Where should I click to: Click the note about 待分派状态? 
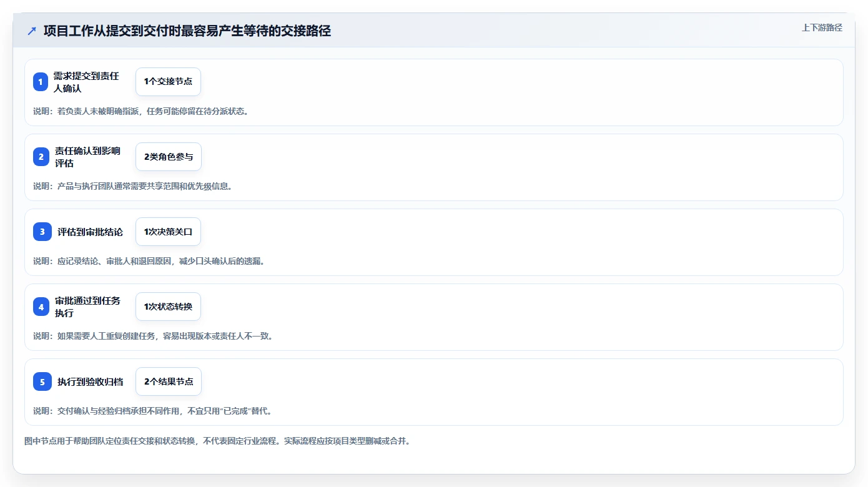coord(141,111)
